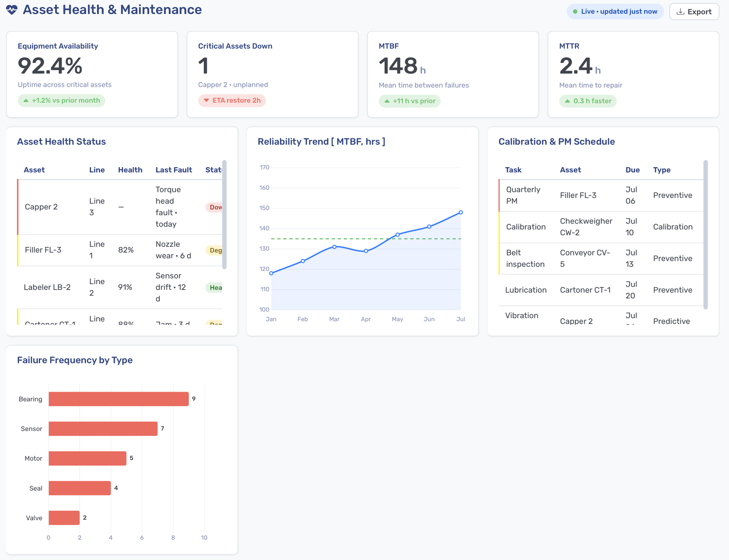Image resolution: width=729 pixels, height=560 pixels.
Task: Click the Type column header in schedule
Action: pos(662,170)
